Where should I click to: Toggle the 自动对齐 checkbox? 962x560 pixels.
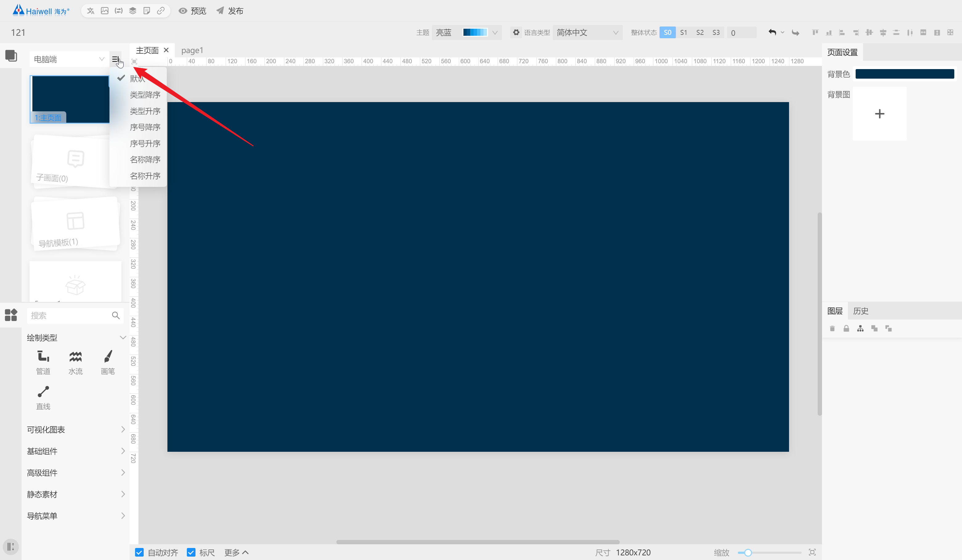pyautogui.click(x=139, y=552)
